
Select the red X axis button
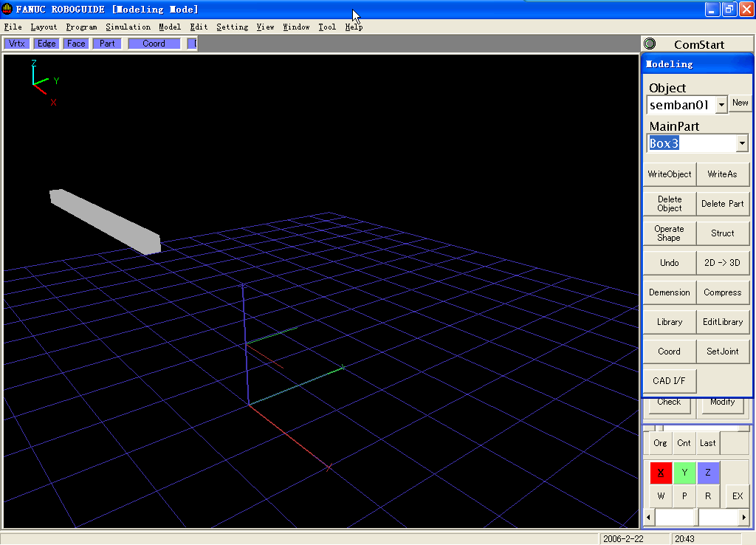[661, 473]
